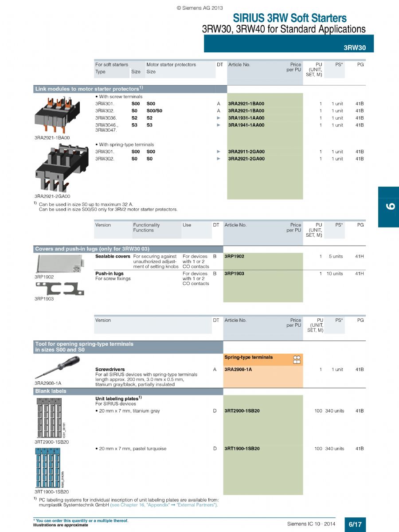
Task: Select article 3RA2921-1BA00 in the 3RW302. row
Action: click(246, 111)
